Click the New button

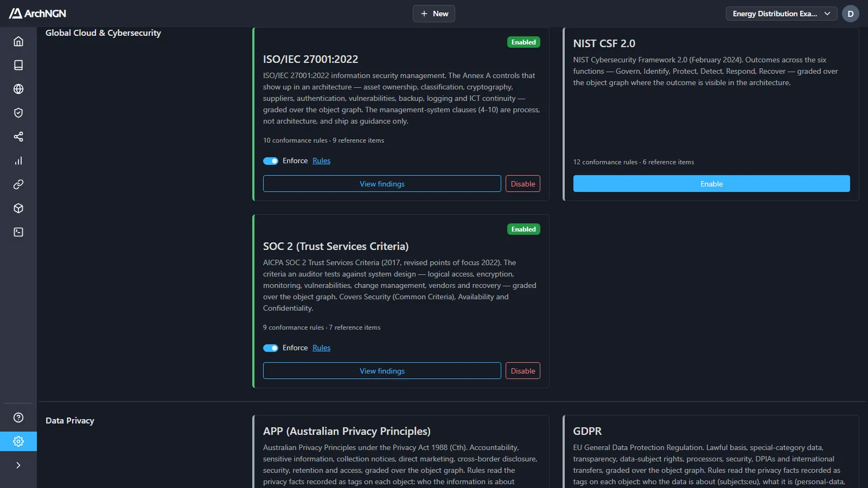[x=434, y=14]
